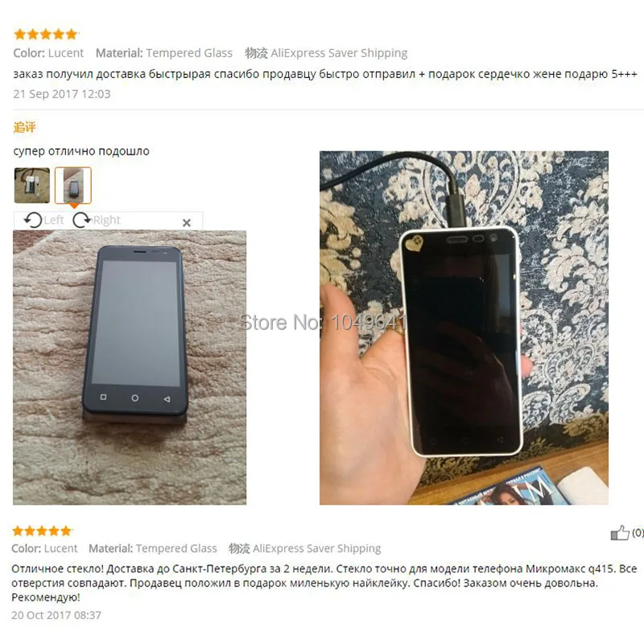
Task: Click the rotate Left icon
Action: click(x=33, y=220)
